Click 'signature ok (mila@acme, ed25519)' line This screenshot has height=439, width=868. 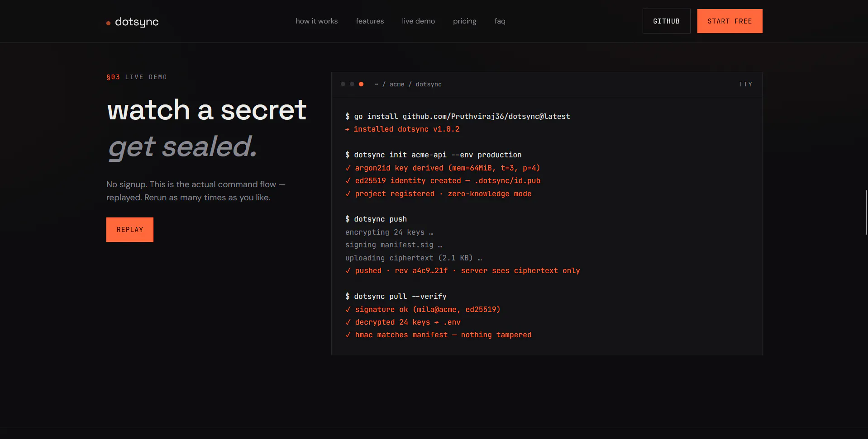(x=423, y=309)
